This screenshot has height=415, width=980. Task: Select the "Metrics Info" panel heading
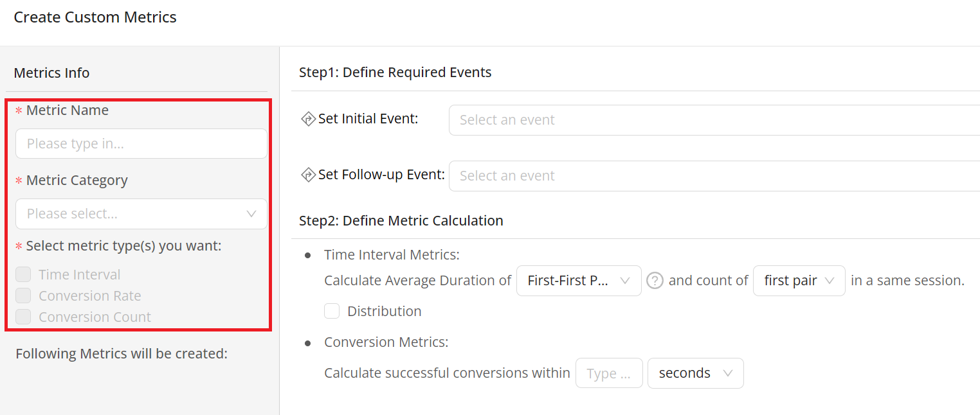[51, 73]
